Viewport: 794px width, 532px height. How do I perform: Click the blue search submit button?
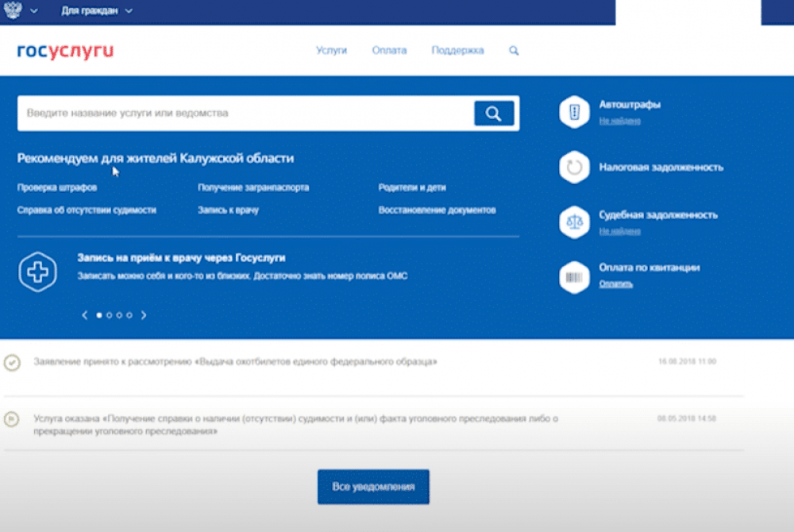pos(494,114)
